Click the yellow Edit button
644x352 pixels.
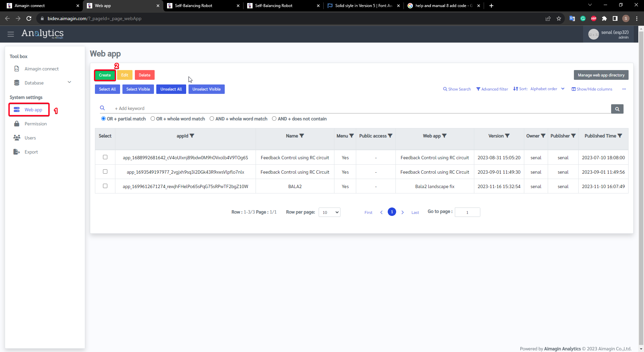[x=125, y=75]
